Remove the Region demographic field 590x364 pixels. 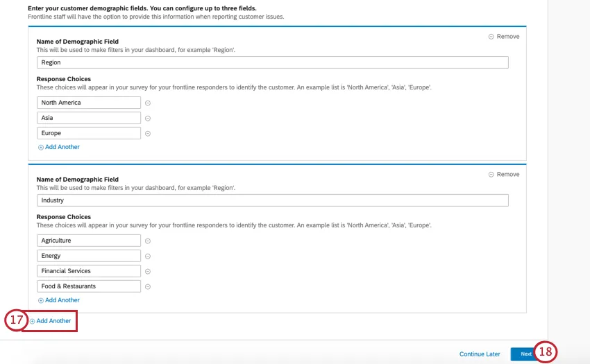tap(504, 37)
